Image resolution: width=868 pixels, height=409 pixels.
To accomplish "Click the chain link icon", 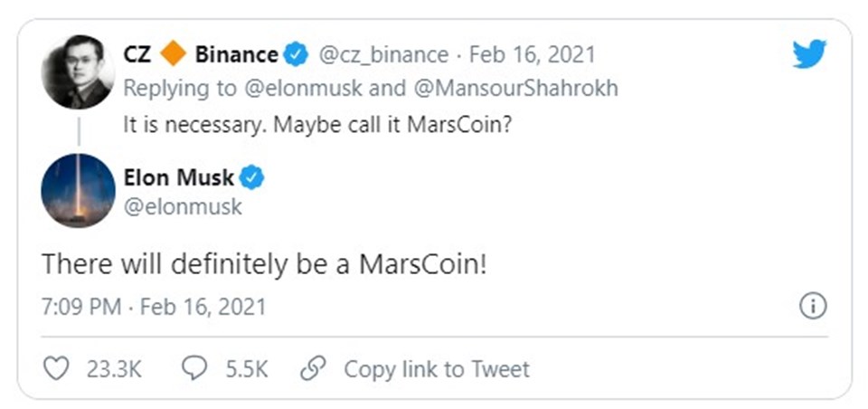I will click(313, 368).
